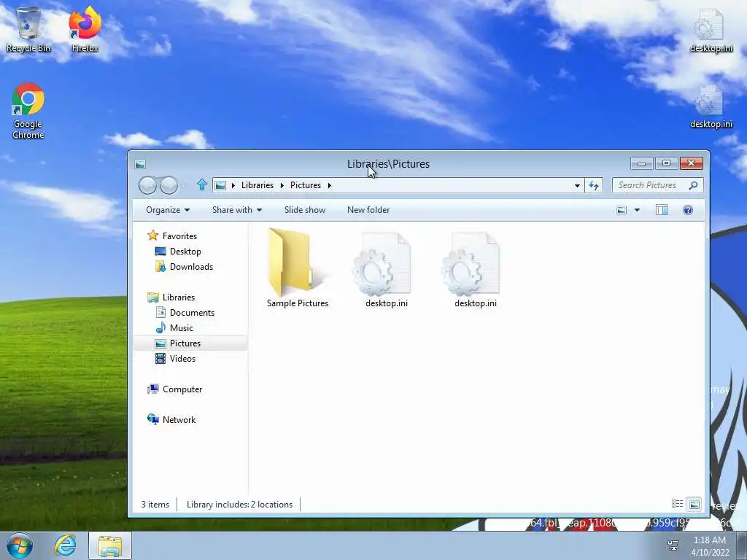Click the network tray icon

pyautogui.click(x=673, y=545)
